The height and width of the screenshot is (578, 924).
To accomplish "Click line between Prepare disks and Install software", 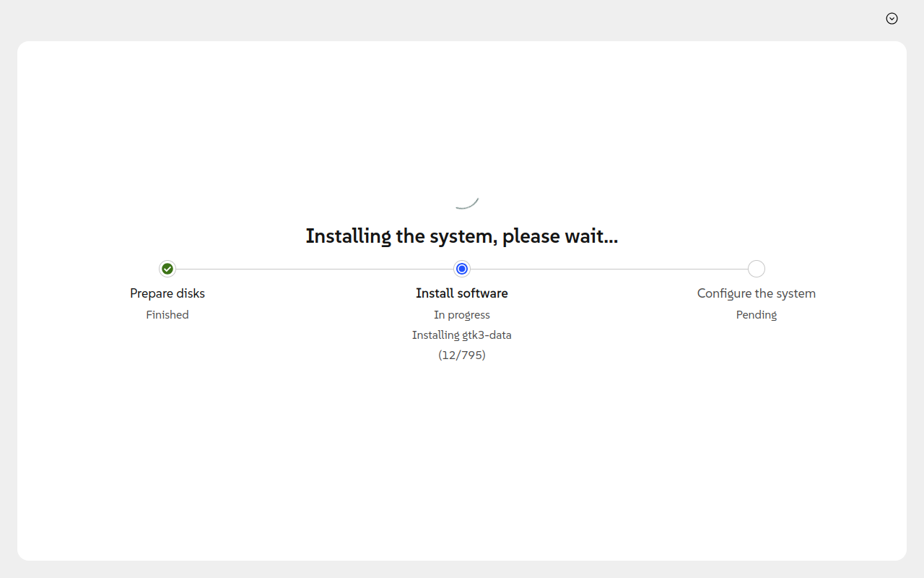I will coord(314,269).
